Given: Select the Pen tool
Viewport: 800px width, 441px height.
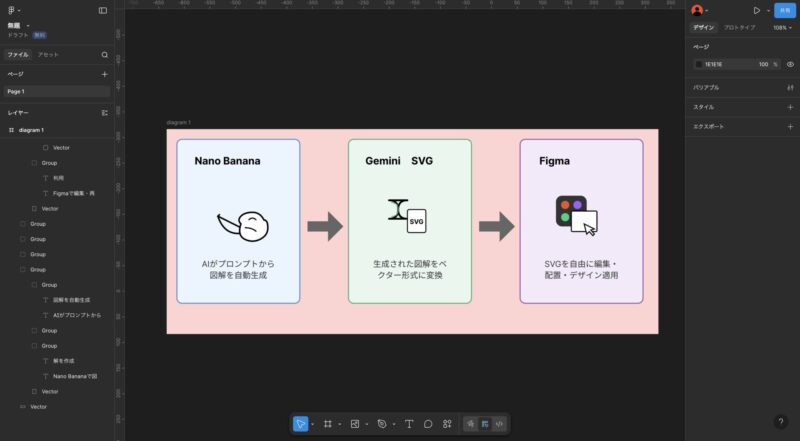Looking at the screenshot, I should click(x=382, y=424).
